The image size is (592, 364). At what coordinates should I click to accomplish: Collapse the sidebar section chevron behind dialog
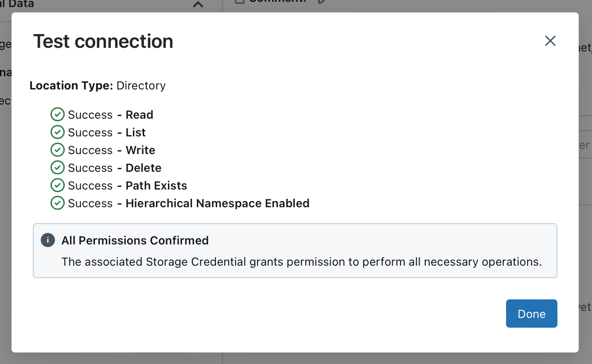pyautogui.click(x=198, y=4)
